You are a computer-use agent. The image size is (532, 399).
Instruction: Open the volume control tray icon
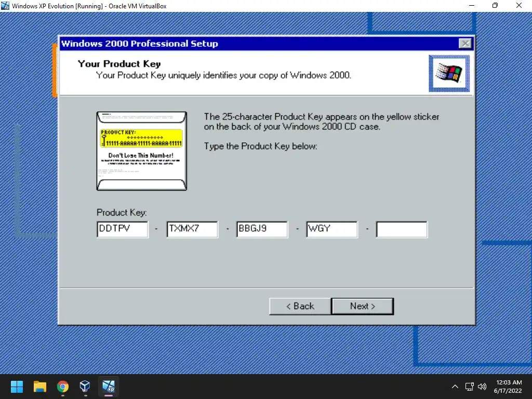482,387
